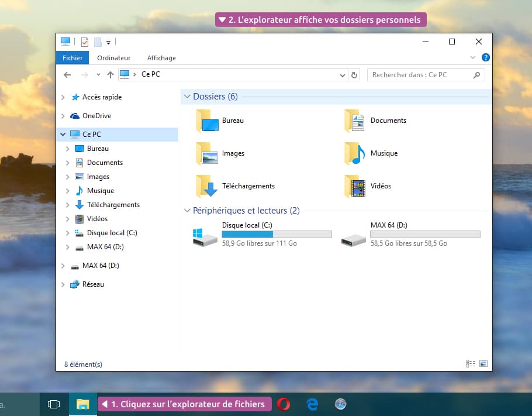532x416 pixels.
Task: Click the help question mark icon
Action: click(x=485, y=58)
